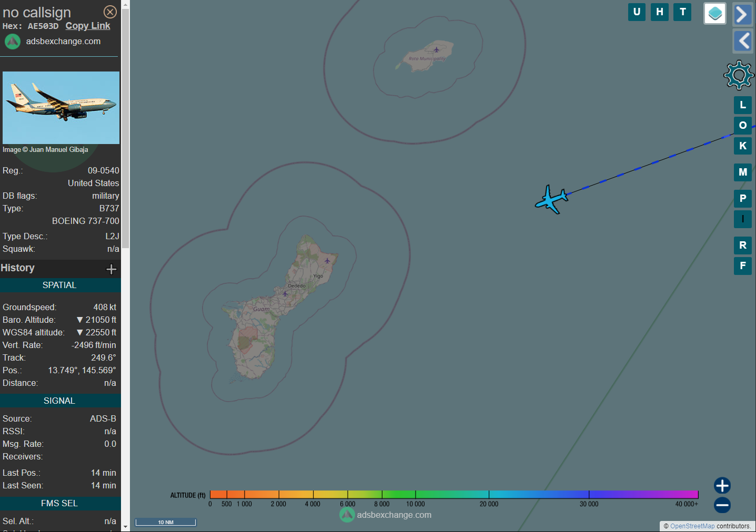Viewport: 756px width, 532px height.
Task: Close the selected aircraft info panel
Action: click(x=110, y=12)
